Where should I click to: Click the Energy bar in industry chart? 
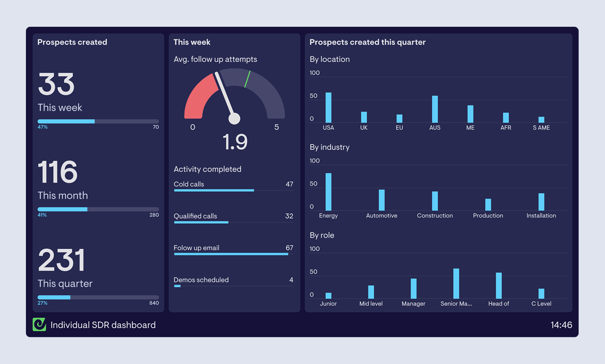(328, 192)
